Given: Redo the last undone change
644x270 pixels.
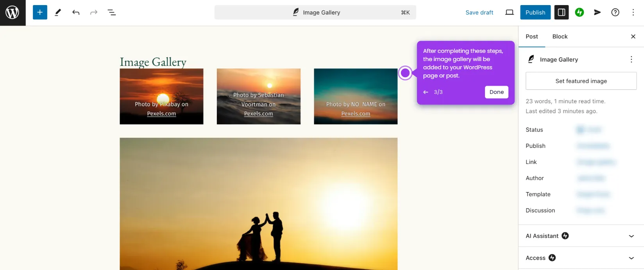Looking at the screenshot, I should click(x=94, y=13).
